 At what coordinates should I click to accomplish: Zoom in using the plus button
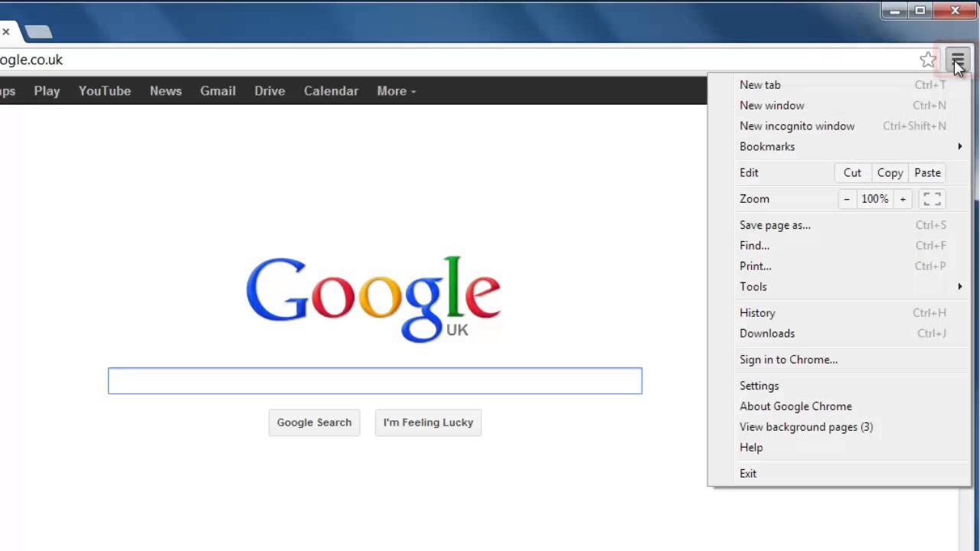tap(903, 198)
